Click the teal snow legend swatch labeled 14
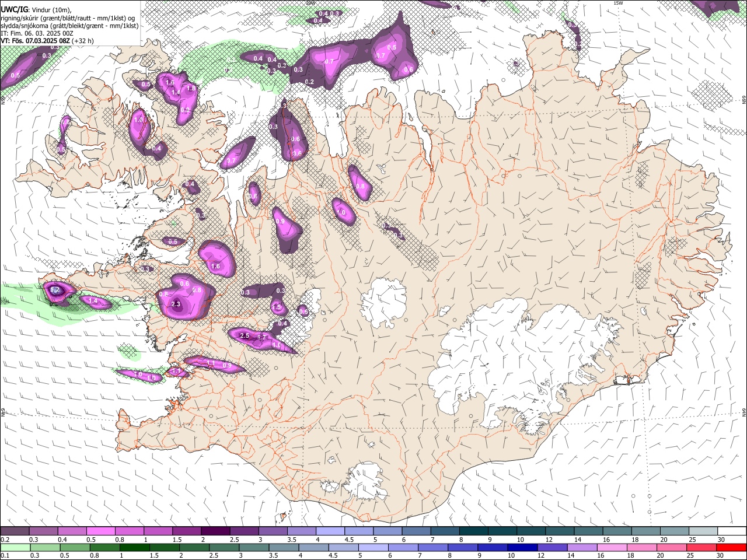The image size is (747, 560). pyautogui.click(x=588, y=531)
